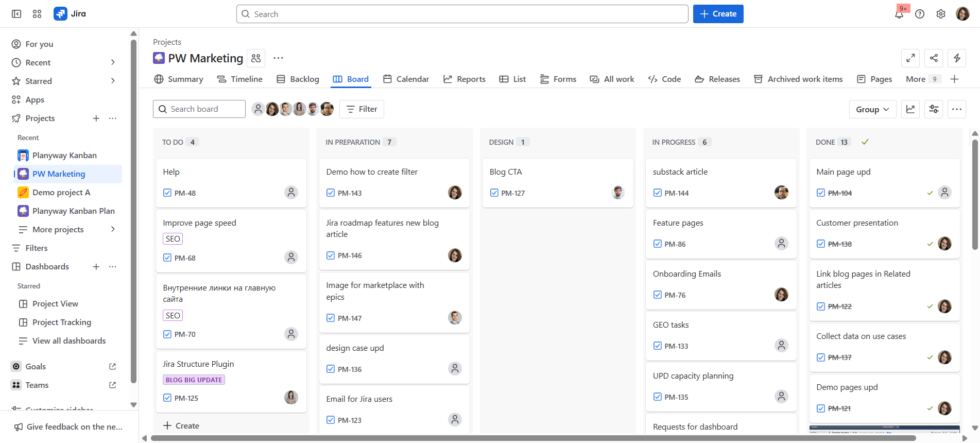
Task: Switch to the Timeline tab
Action: click(240, 79)
